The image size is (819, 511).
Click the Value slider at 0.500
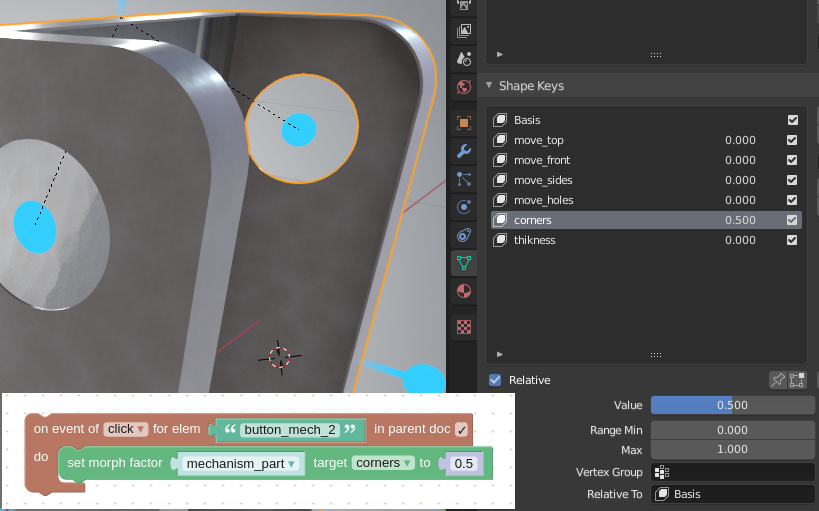(732, 405)
